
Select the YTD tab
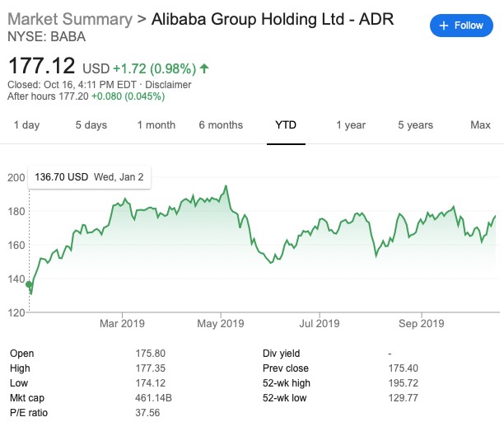[x=286, y=125]
